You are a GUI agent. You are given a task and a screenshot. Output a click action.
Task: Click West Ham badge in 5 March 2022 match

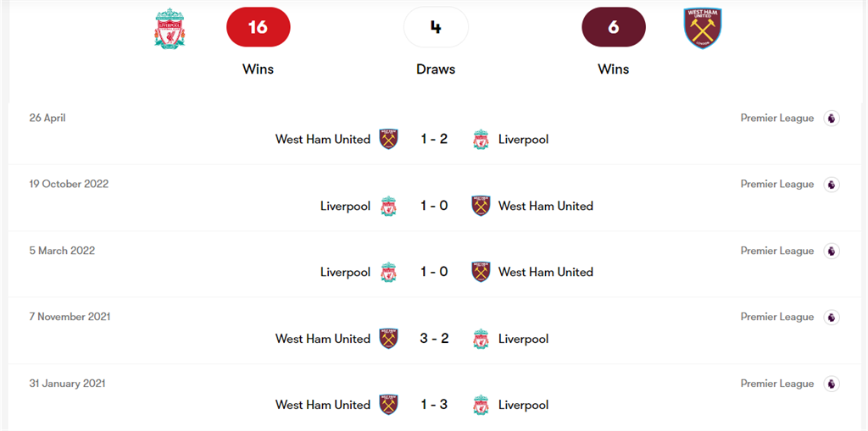coord(481,272)
